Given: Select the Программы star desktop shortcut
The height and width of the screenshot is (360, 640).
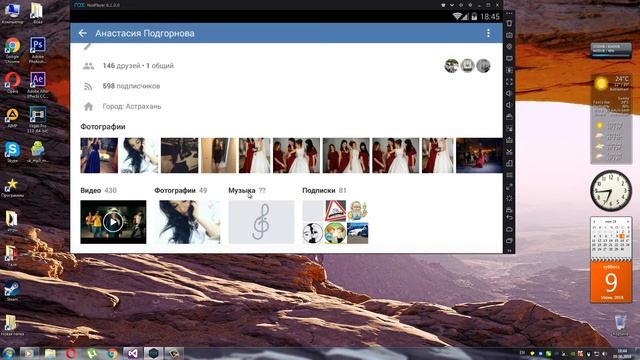Looking at the screenshot, I should (12, 188).
